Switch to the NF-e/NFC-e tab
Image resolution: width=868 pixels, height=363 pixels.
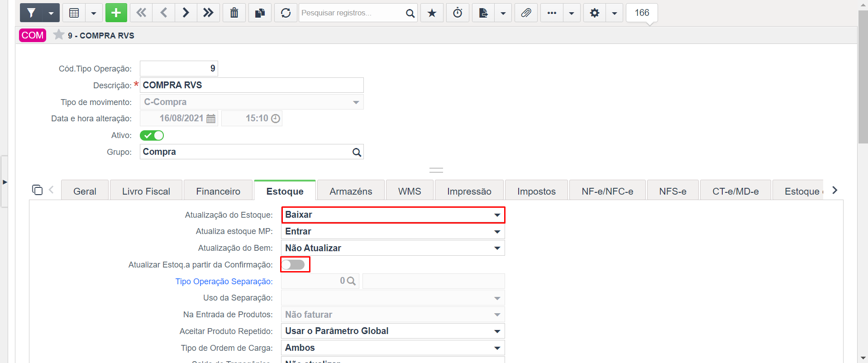click(x=607, y=191)
